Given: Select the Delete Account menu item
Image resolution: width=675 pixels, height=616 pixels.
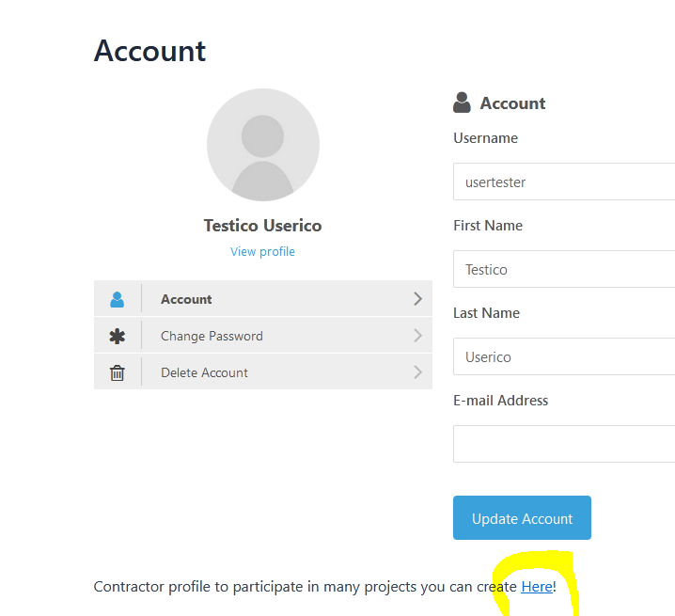Looking at the screenshot, I should (263, 371).
